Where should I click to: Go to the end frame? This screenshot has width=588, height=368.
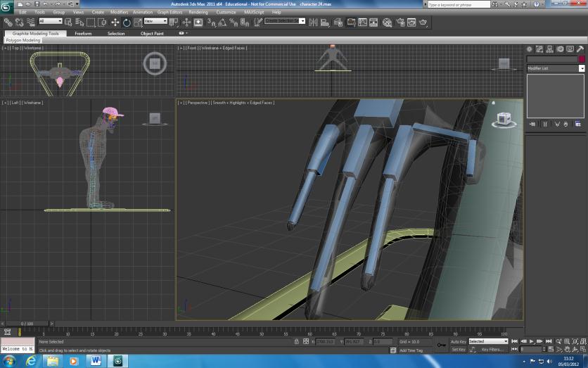[x=549, y=341]
